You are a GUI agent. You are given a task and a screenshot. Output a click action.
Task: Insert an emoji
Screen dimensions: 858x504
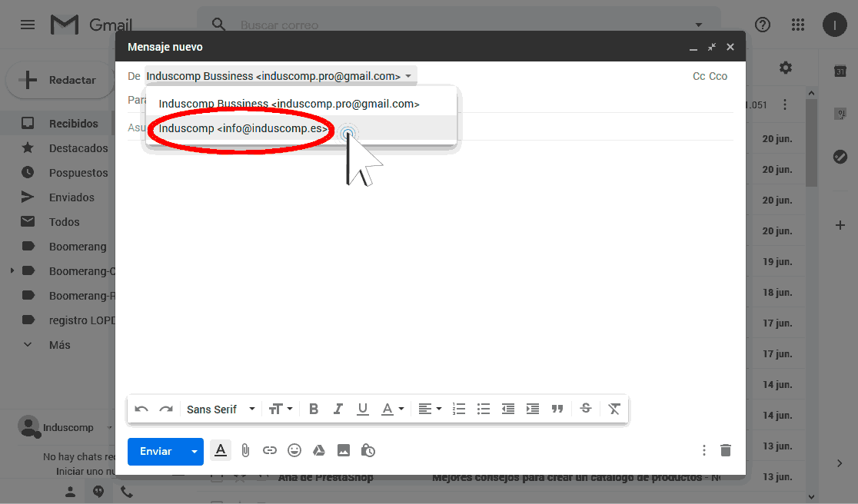tap(294, 450)
